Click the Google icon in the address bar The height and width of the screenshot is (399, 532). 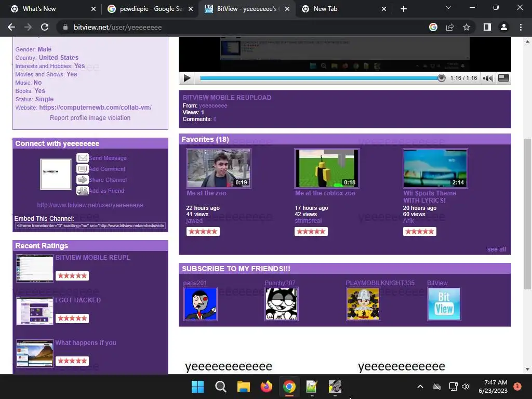[x=433, y=27]
